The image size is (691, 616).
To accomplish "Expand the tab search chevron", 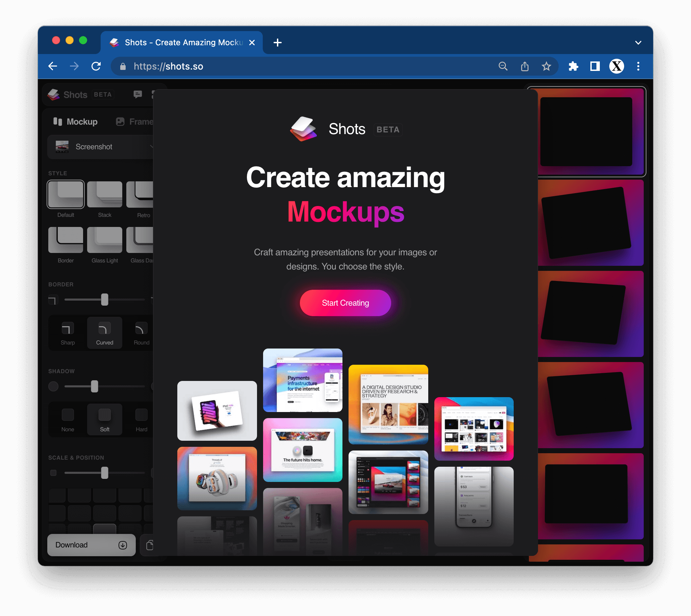I will [x=638, y=43].
